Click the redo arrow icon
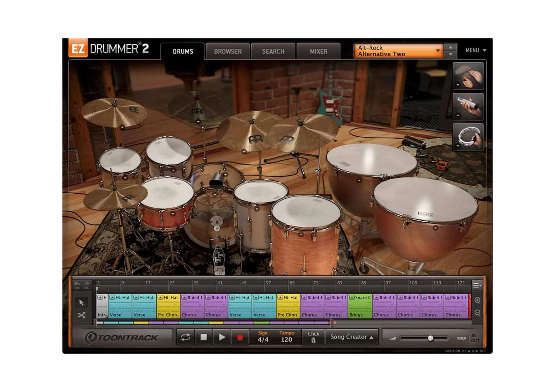555x392 pixels. (x=87, y=284)
